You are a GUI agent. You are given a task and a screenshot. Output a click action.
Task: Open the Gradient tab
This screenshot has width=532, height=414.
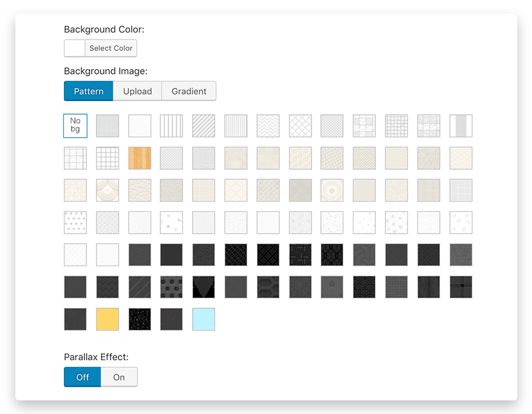point(189,91)
